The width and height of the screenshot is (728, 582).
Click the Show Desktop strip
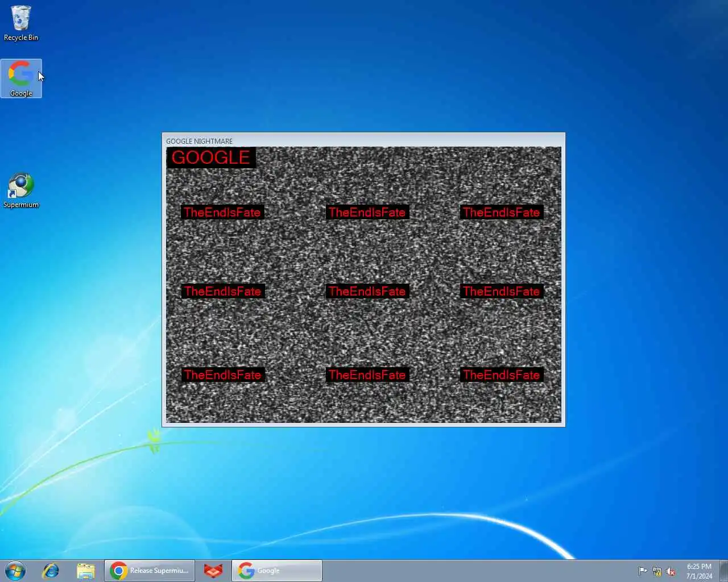[x=723, y=570]
